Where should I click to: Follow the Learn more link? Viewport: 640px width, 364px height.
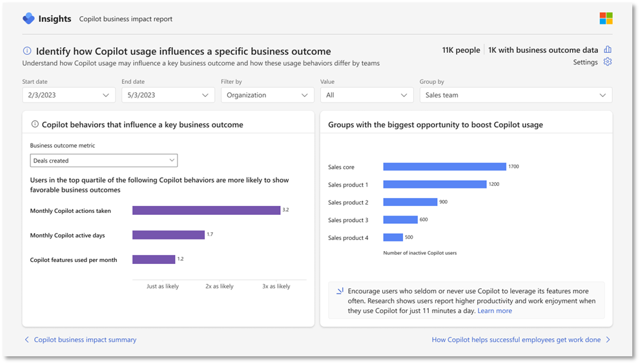tap(495, 311)
